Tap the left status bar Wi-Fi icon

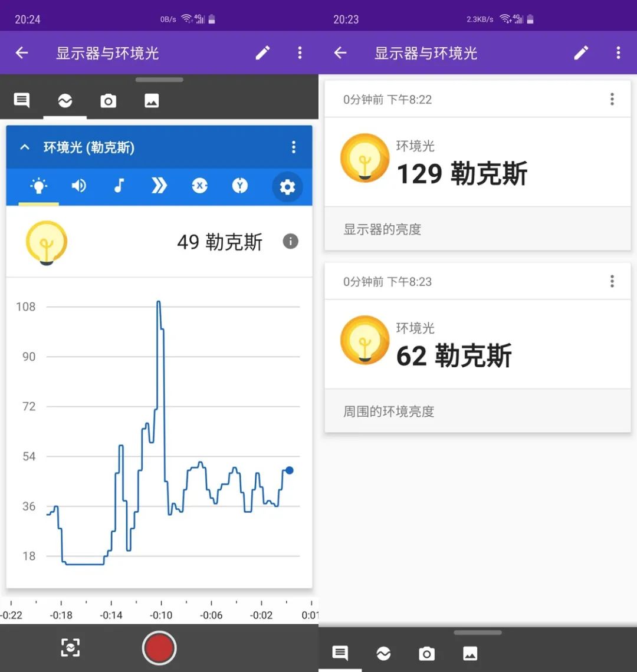pyautogui.click(x=186, y=18)
